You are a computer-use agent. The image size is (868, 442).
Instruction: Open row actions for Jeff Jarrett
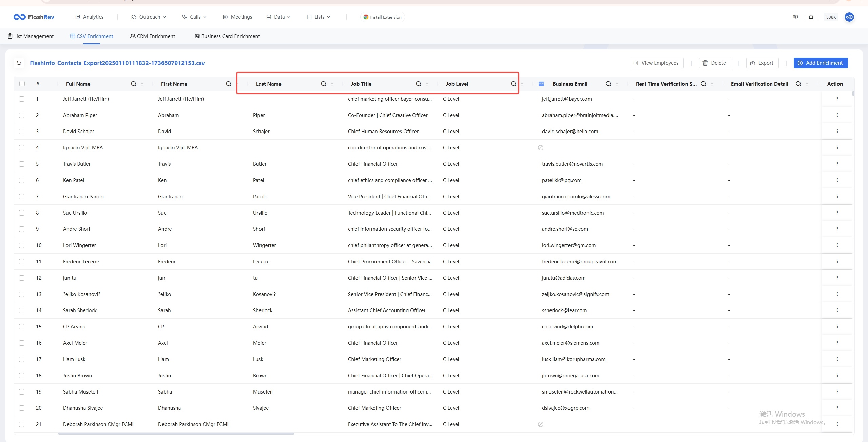[x=837, y=99]
